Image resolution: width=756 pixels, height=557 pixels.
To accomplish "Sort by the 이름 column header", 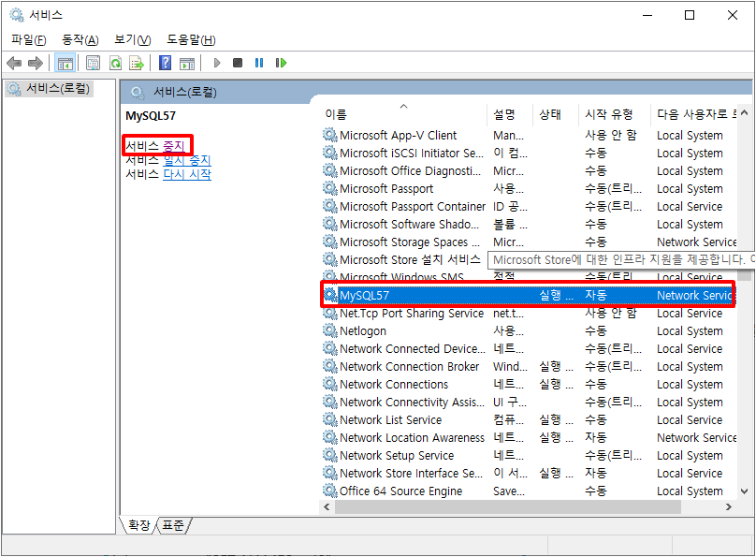I will pos(403,114).
